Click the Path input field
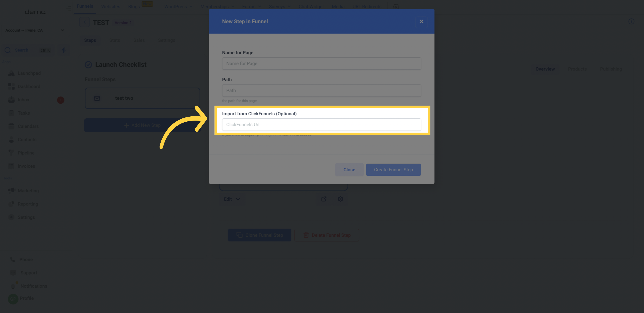Screen dimensions: 644x313 [322, 90]
